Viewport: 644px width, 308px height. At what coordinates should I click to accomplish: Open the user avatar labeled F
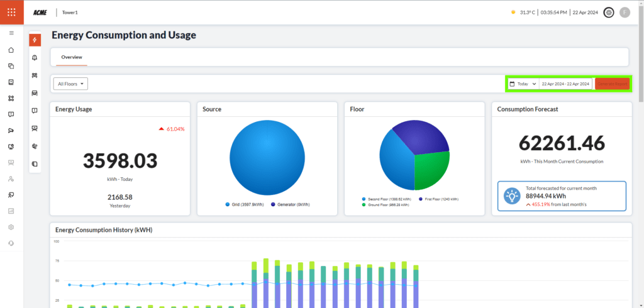coord(625,12)
